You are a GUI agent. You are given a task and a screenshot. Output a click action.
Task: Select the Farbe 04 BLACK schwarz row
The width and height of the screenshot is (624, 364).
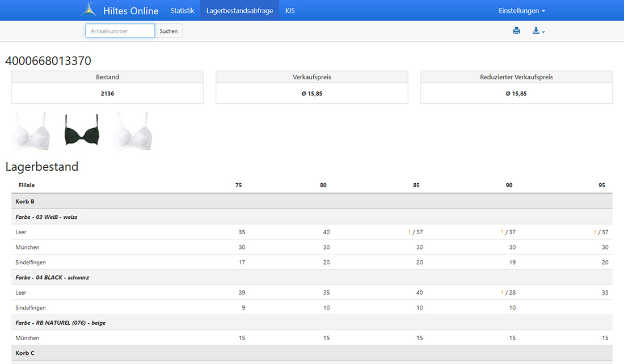[x=52, y=277]
